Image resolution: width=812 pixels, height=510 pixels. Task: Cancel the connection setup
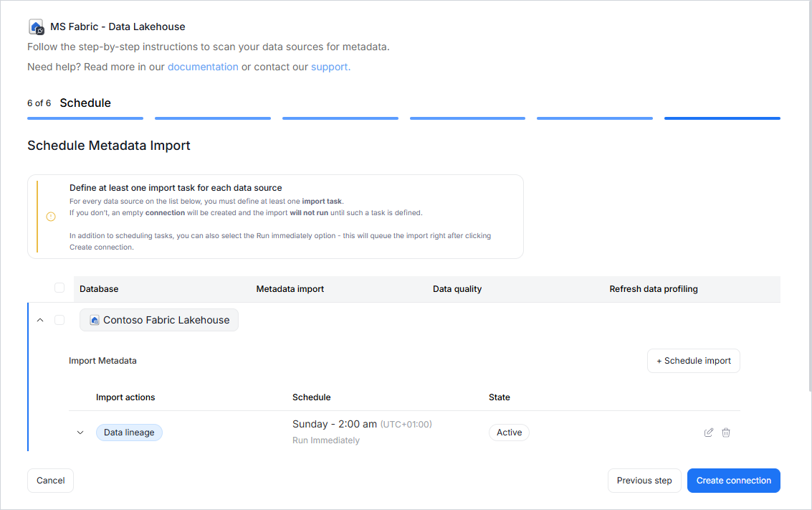(50, 481)
